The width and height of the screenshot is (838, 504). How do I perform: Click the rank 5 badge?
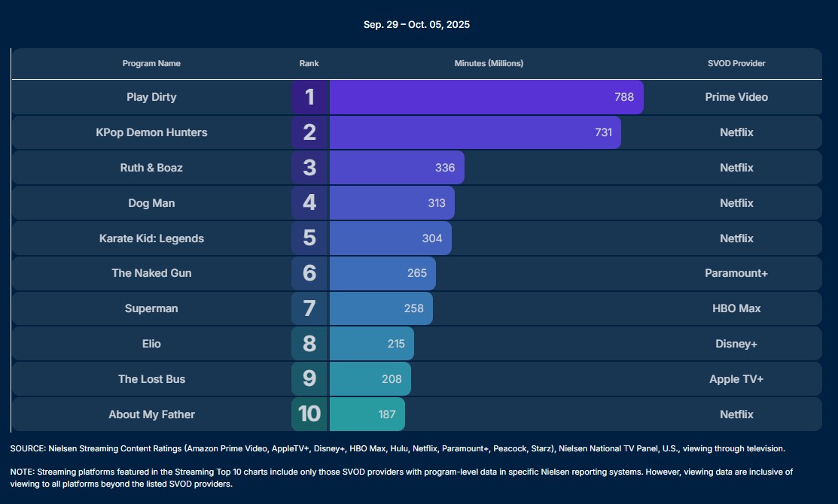(309, 238)
